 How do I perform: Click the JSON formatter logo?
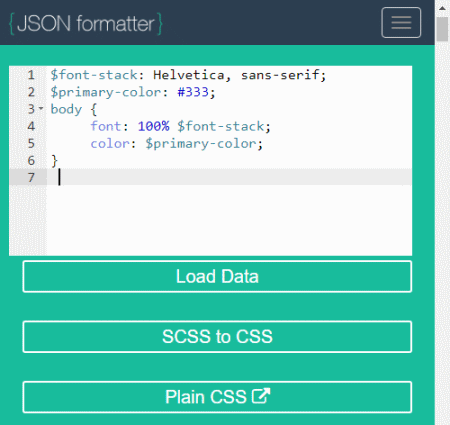click(x=86, y=24)
